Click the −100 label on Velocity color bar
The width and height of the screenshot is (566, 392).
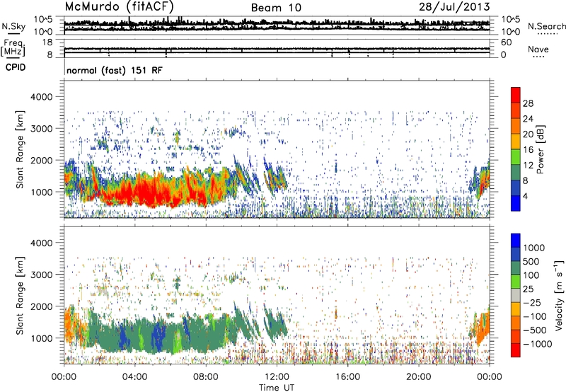(x=535, y=316)
